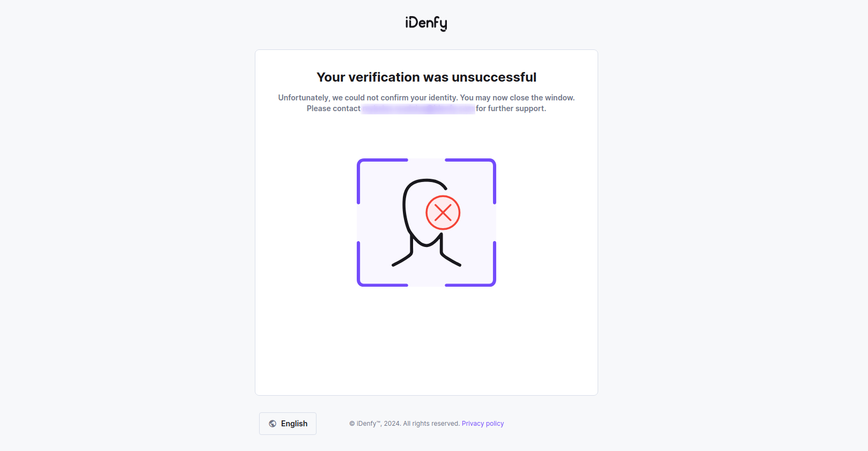The height and width of the screenshot is (451, 868).
Task: Click the 'for further support' text
Action: [511, 108]
